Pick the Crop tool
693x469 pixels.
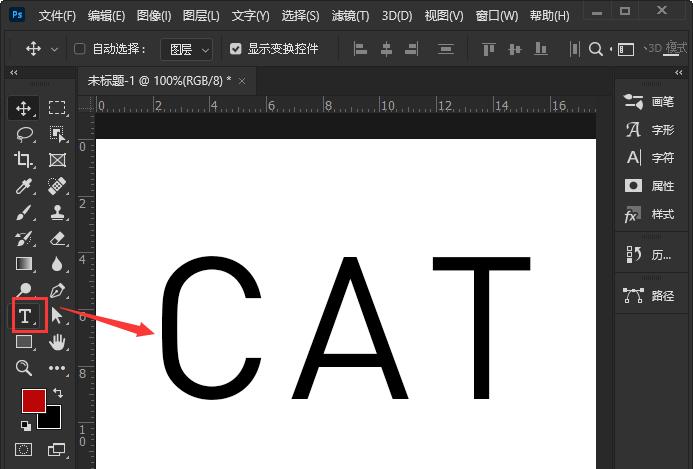coord(24,160)
